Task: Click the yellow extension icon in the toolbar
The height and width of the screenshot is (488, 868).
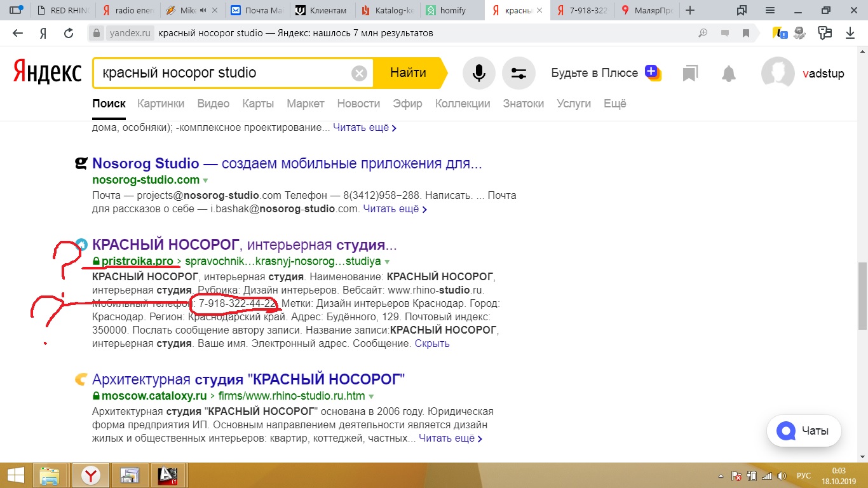Action: 780,33
